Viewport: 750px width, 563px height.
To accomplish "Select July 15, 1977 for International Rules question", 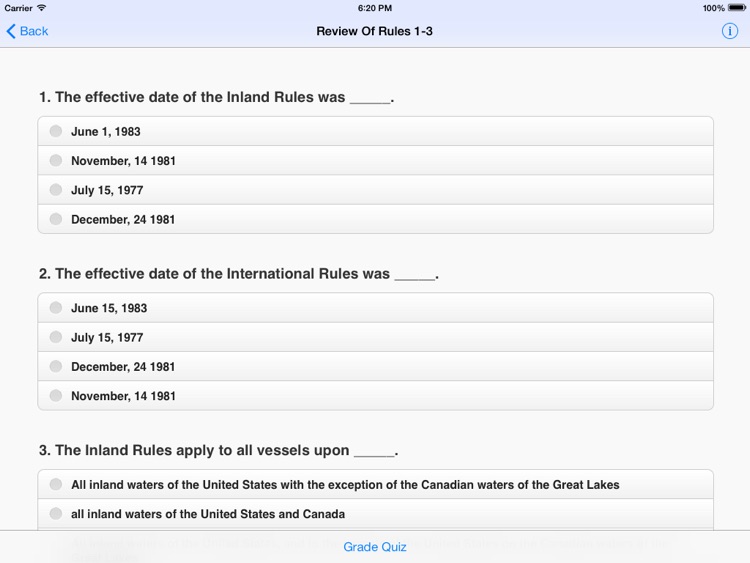I will click(x=375, y=337).
